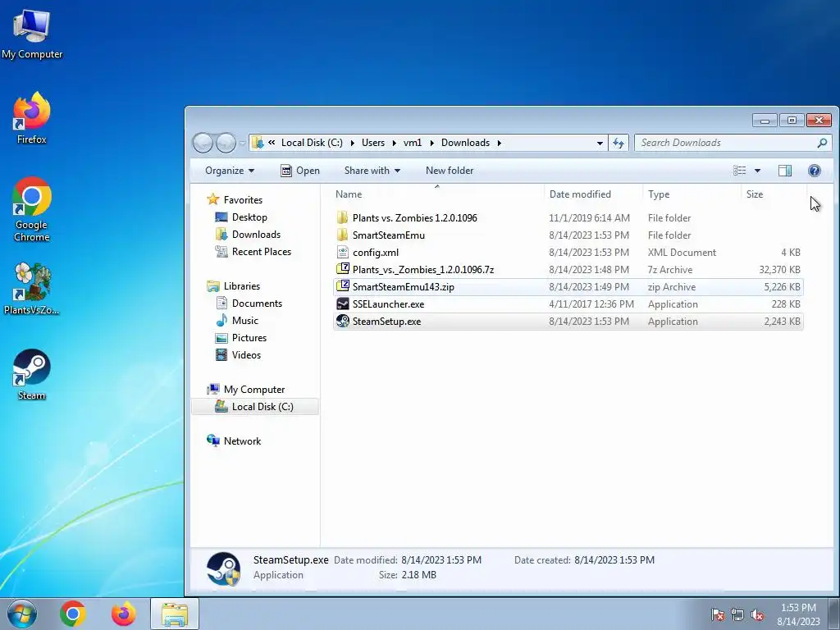
Task: Select the Google Chrome desktop shortcut
Action: coord(32,209)
